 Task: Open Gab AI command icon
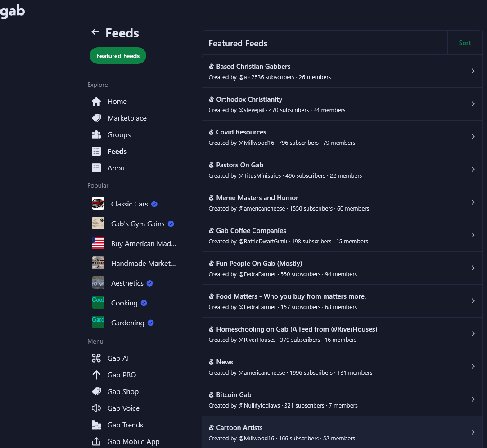(x=96, y=358)
